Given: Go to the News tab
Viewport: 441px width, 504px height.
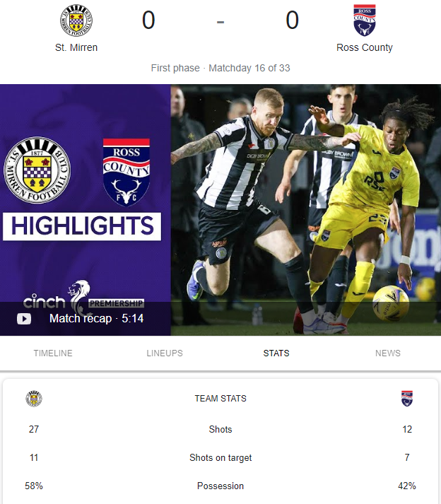Looking at the screenshot, I should tap(388, 353).
